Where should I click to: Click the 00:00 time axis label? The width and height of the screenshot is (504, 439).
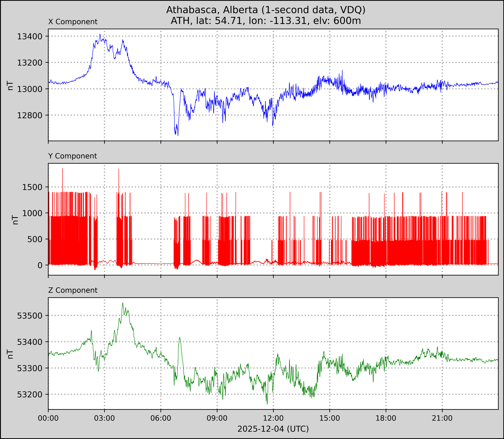click(48, 418)
